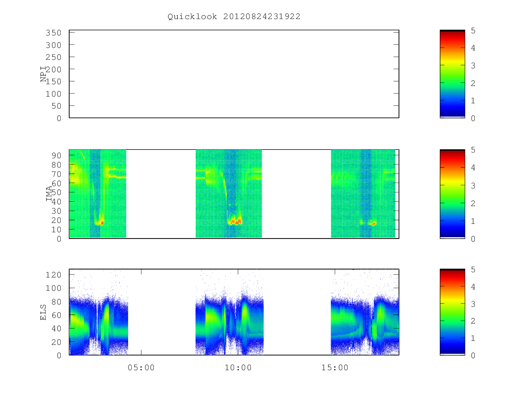Select the IMA y-axis label

tap(50, 194)
